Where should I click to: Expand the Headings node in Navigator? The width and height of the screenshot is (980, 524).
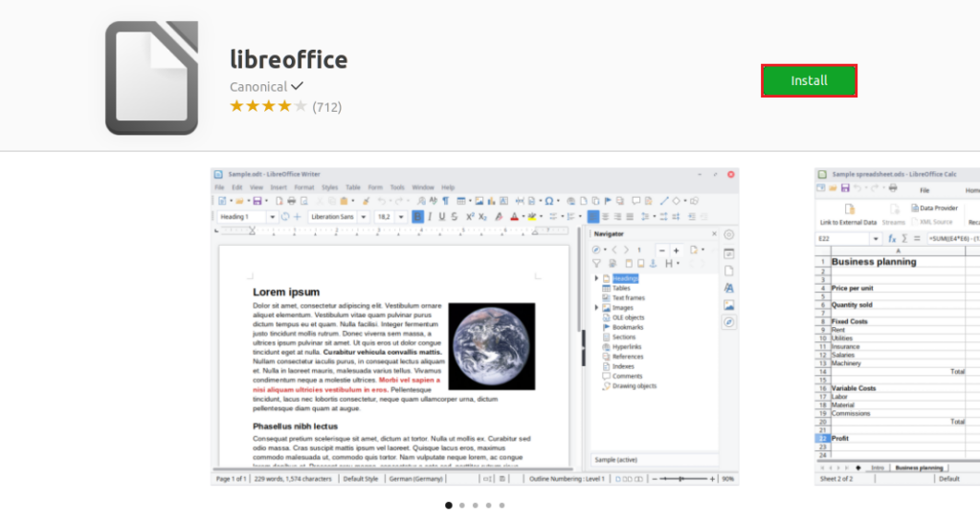(x=597, y=278)
